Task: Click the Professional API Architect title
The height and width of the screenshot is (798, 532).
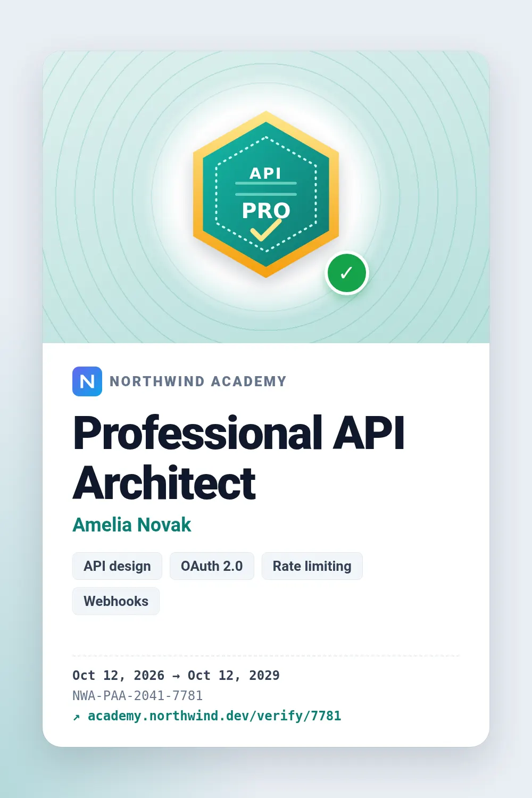Action: (x=239, y=458)
